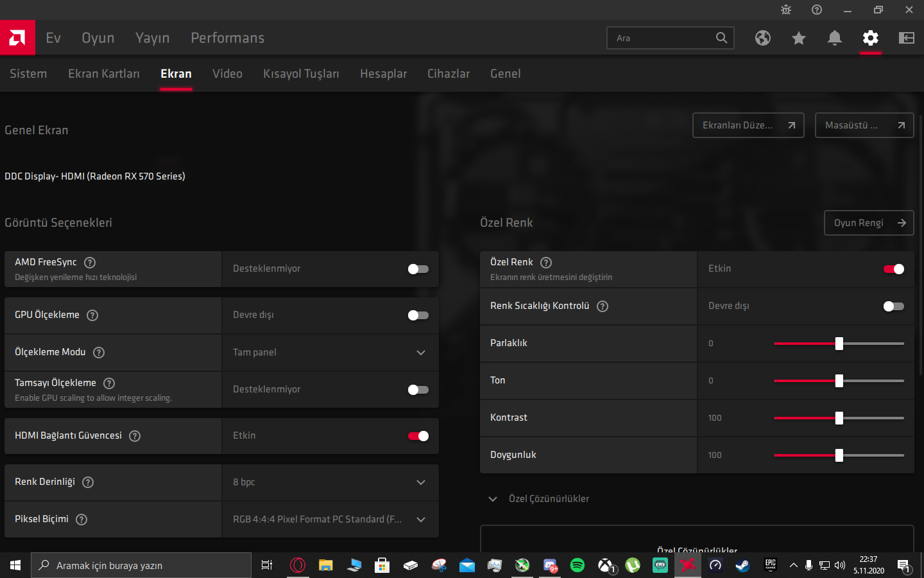Toggle Tamsayı Ölçekleme switch
The image size is (924, 578).
pyautogui.click(x=418, y=390)
